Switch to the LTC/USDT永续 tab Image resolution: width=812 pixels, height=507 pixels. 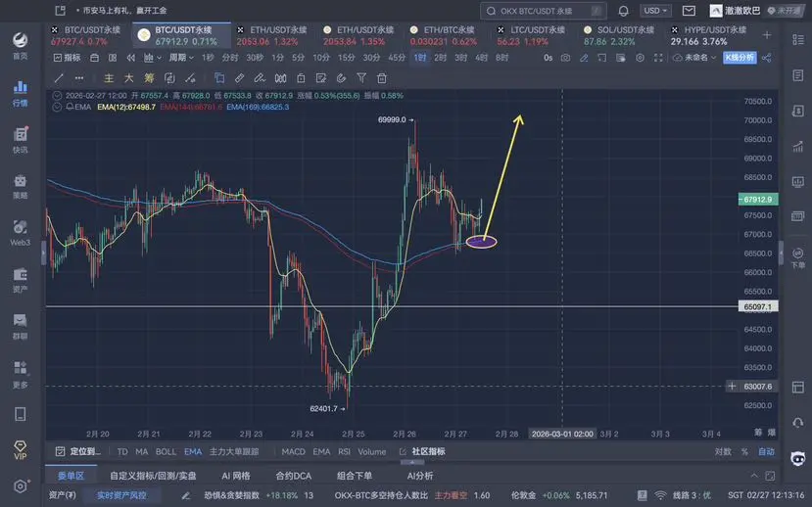pos(531,35)
